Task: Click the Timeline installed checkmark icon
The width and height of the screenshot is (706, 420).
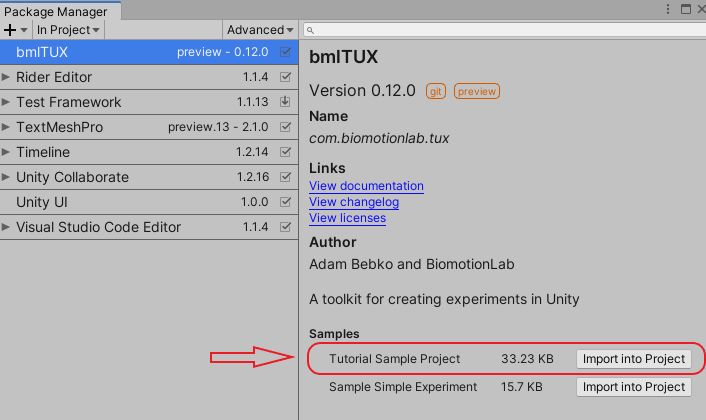Action: [285, 152]
